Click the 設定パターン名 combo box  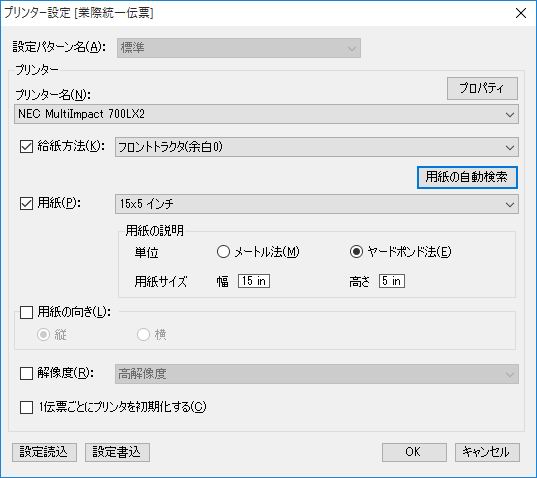point(239,48)
